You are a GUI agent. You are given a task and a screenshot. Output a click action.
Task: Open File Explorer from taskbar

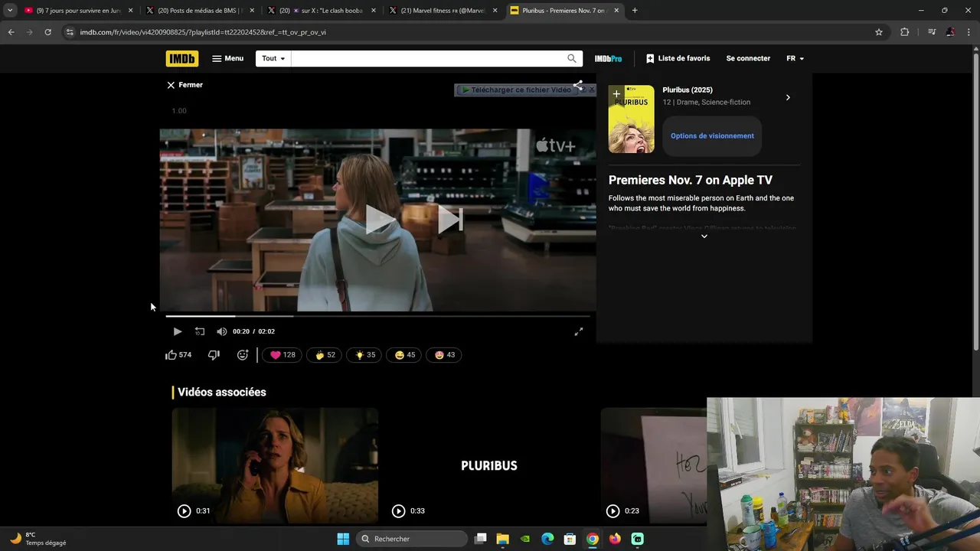tap(502, 539)
